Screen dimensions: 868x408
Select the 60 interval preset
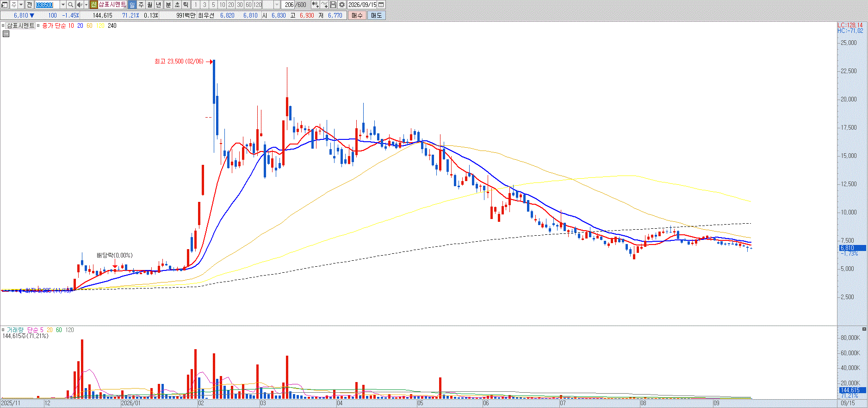click(248, 5)
